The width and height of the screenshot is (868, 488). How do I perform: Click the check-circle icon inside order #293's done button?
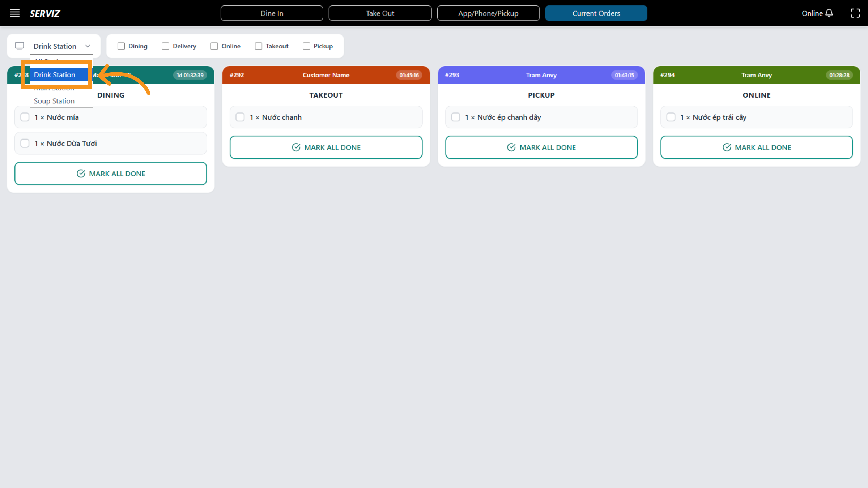point(511,147)
